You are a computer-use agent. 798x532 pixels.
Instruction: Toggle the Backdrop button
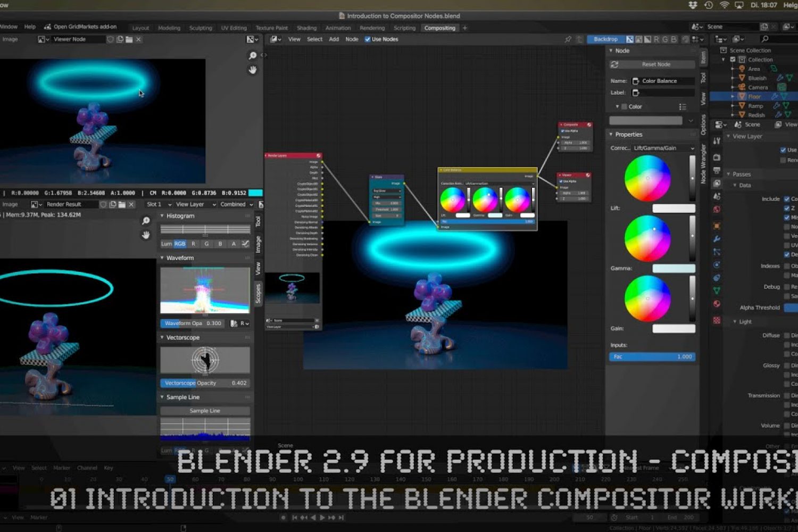pyautogui.click(x=605, y=39)
